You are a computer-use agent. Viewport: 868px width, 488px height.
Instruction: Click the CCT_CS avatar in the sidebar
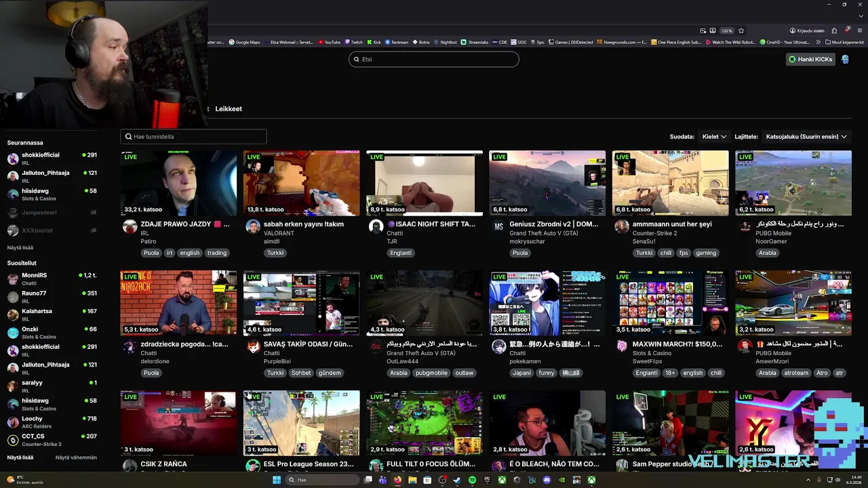pos(13,440)
